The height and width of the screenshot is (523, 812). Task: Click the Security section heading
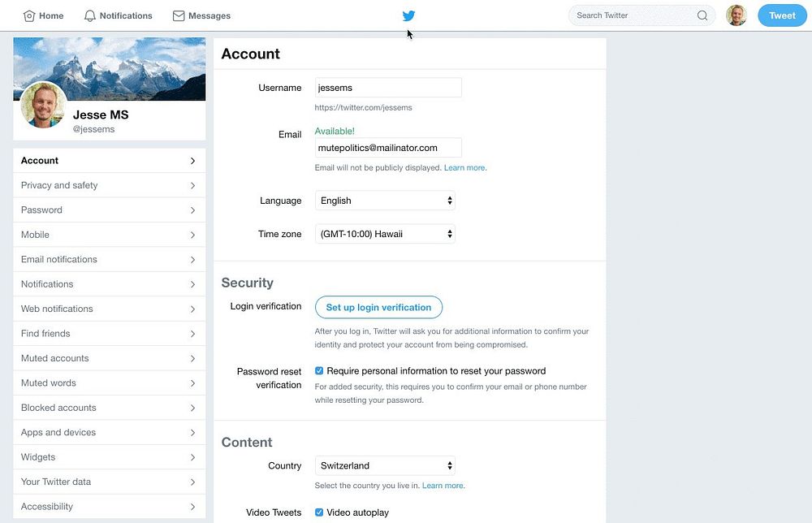247,283
